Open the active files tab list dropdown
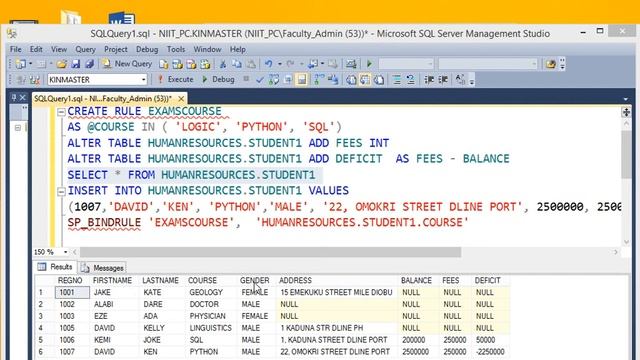The image size is (640, 360). (626, 99)
